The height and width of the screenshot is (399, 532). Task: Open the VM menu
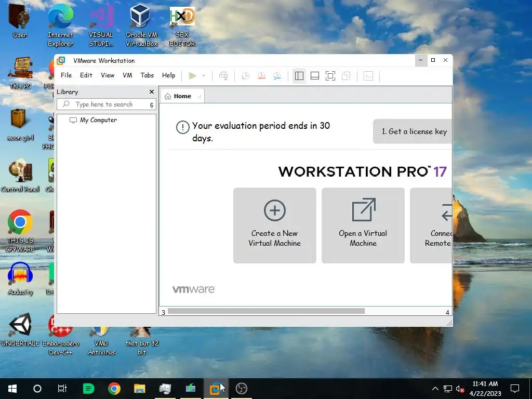point(128,75)
